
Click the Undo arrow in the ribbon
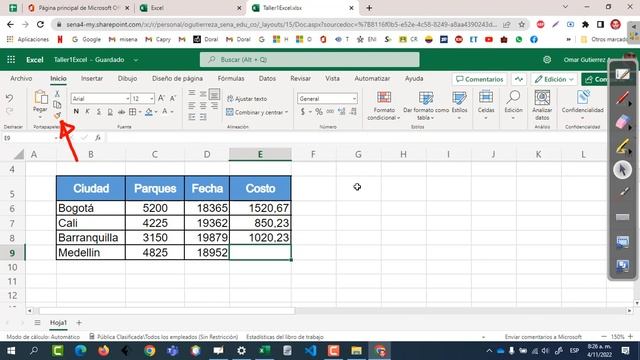point(9,98)
